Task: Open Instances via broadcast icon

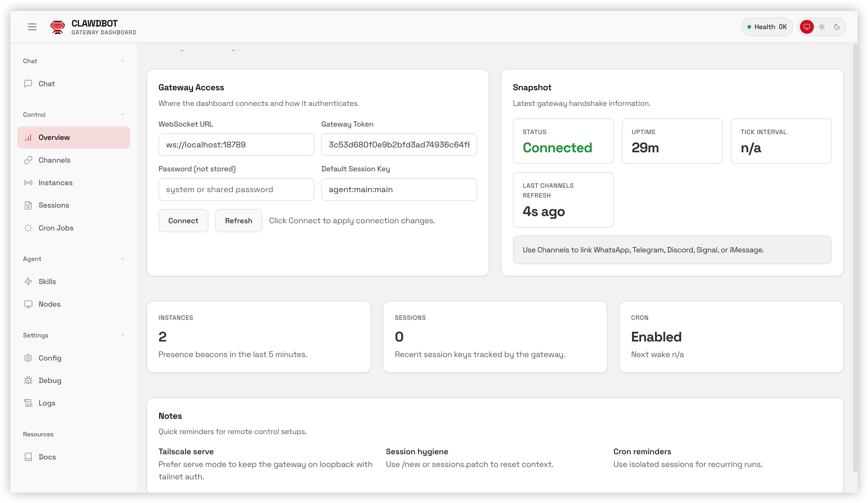Action: 28,182
